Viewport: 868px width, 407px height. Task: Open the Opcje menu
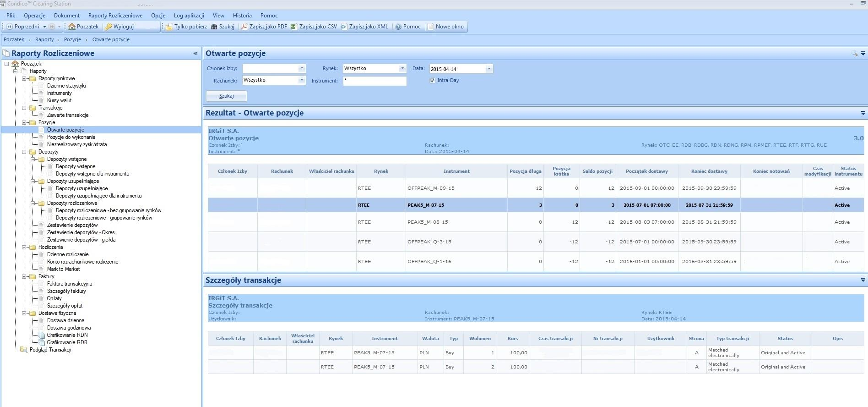point(158,15)
